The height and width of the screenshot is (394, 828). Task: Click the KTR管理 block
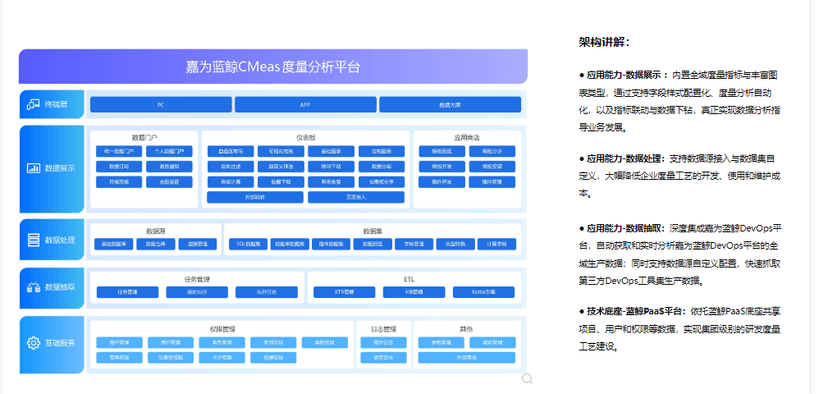click(x=344, y=292)
